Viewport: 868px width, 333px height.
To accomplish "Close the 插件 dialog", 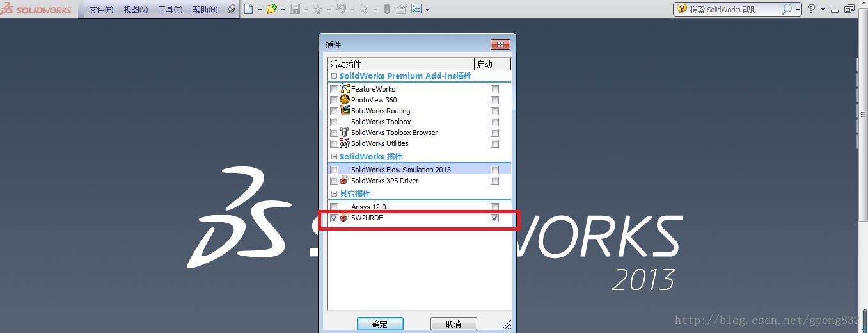I will point(500,44).
